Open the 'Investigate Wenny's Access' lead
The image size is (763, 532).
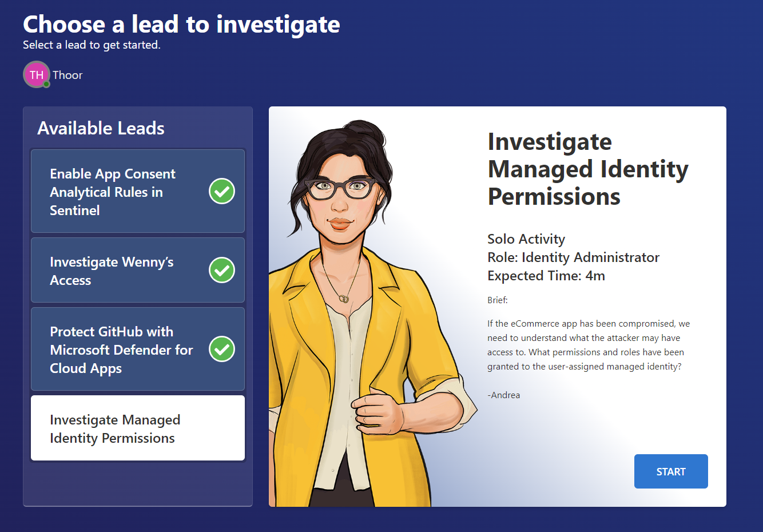(x=138, y=270)
